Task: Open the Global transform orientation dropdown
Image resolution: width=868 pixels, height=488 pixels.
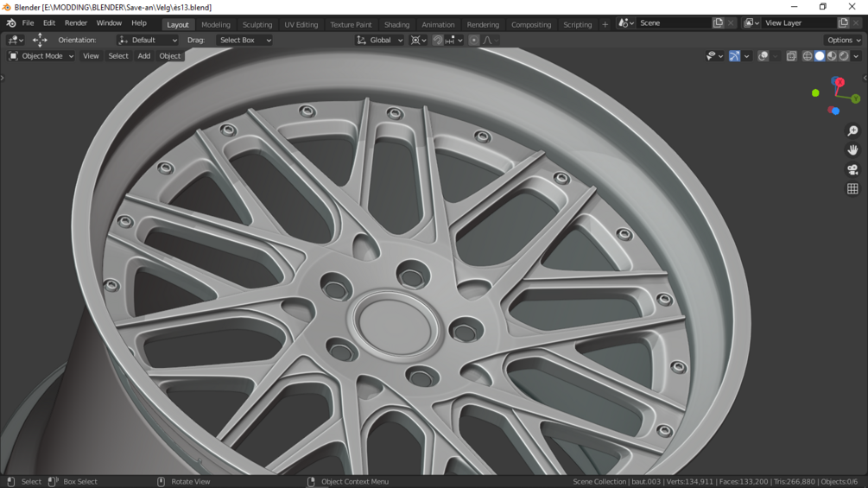Action: click(379, 40)
